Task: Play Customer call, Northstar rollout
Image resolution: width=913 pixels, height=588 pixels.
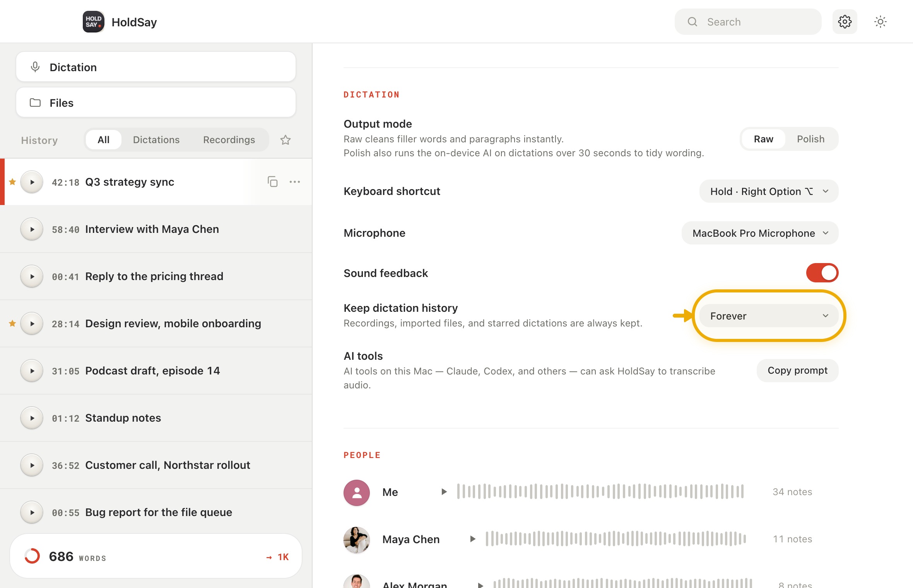Action: pyautogui.click(x=32, y=465)
